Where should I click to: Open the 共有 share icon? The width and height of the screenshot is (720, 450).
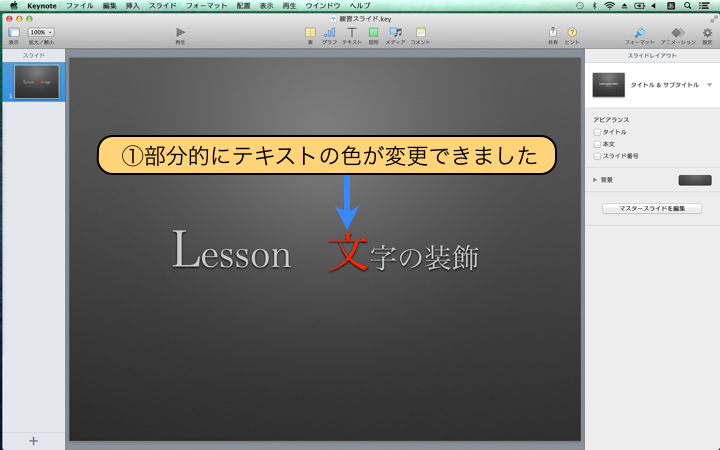point(553,32)
